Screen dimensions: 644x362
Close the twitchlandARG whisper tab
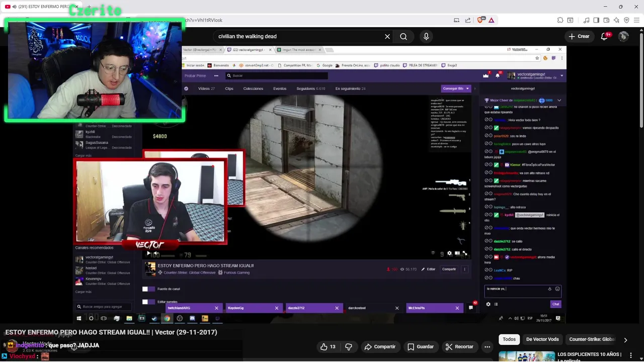click(216, 308)
